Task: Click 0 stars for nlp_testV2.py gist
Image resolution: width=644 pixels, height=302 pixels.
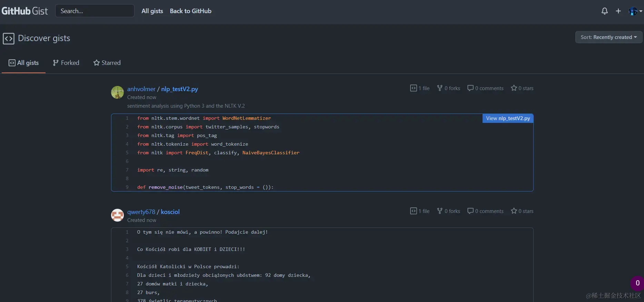Action: 522,88
